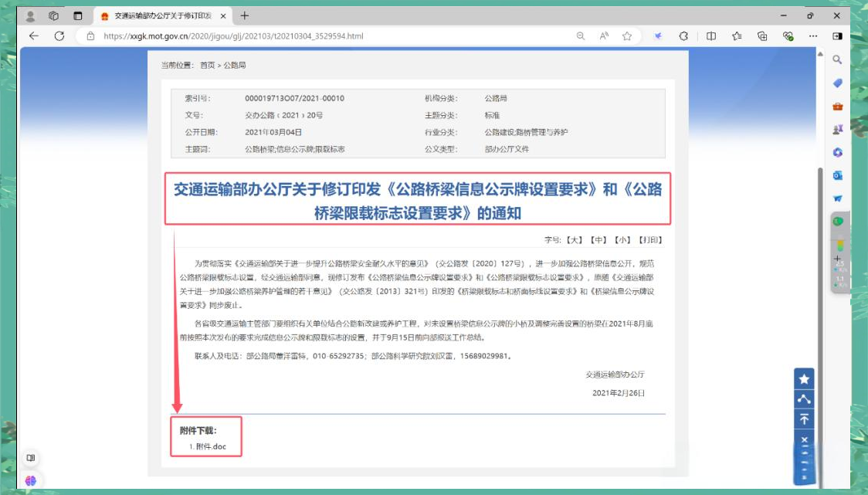Select the document number 交办公路〔2021〕20号
868x495 pixels.
[x=284, y=115]
